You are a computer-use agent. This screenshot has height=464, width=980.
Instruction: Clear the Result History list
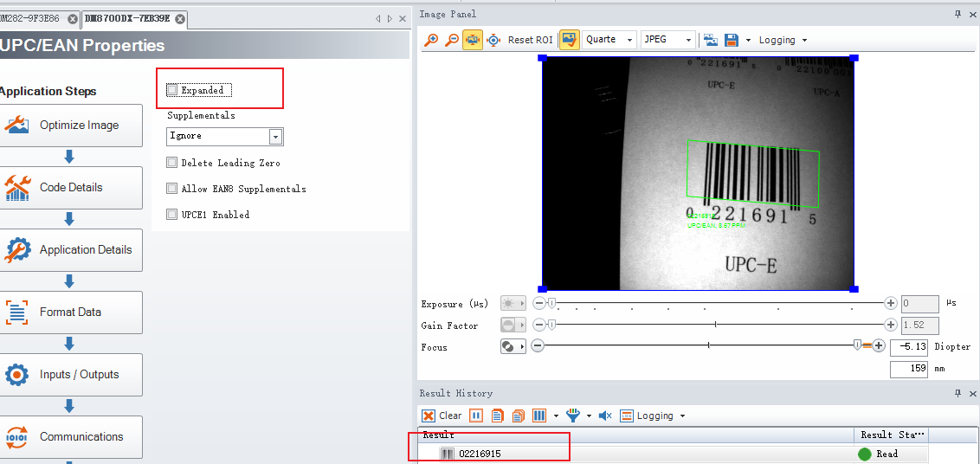coord(442,416)
